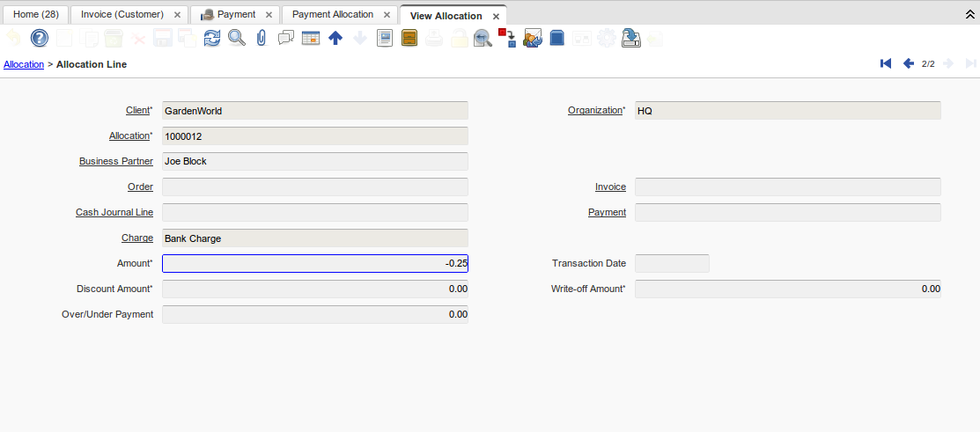This screenshot has height=432, width=980.
Task: Click the Amount input field
Action: click(x=315, y=264)
